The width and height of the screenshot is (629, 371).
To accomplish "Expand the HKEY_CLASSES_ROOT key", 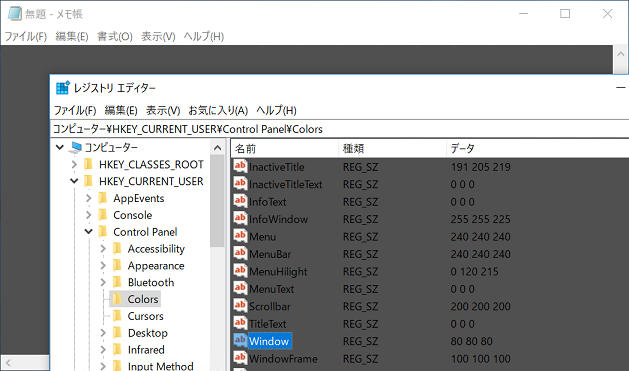I will (x=74, y=164).
